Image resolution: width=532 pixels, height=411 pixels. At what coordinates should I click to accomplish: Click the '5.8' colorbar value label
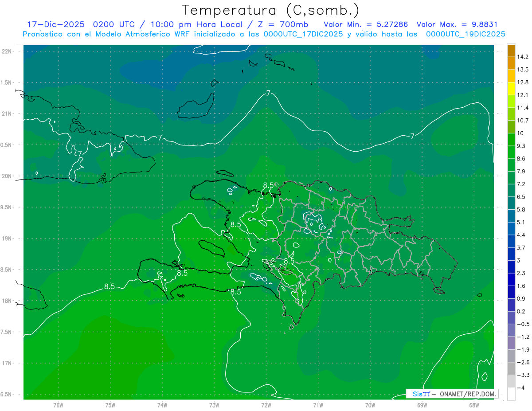click(x=521, y=209)
